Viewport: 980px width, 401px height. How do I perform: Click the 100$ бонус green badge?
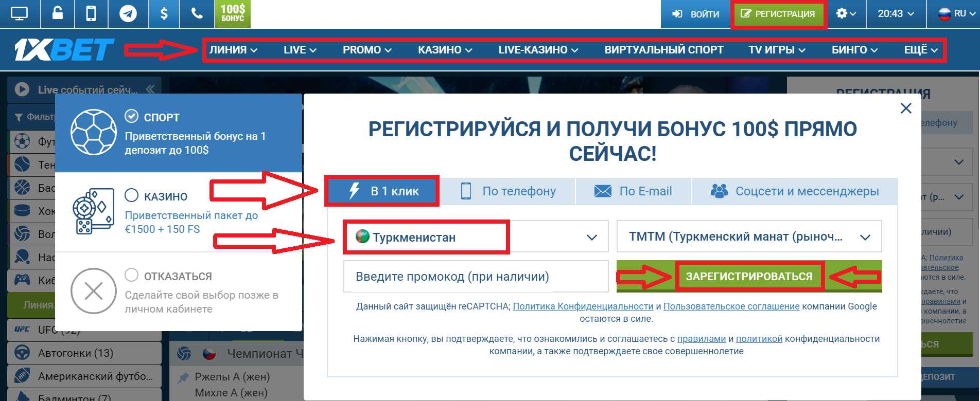[x=233, y=14]
